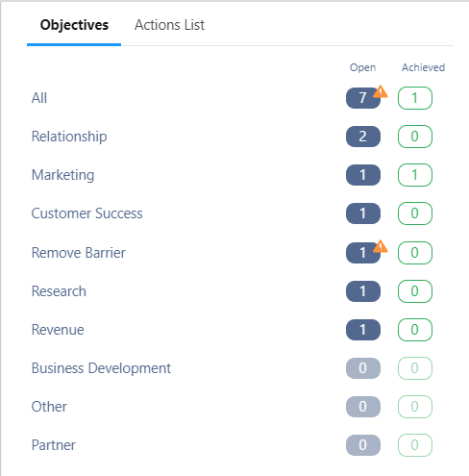
Task: Click Relationship open badge showing 2
Action: click(363, 137)
